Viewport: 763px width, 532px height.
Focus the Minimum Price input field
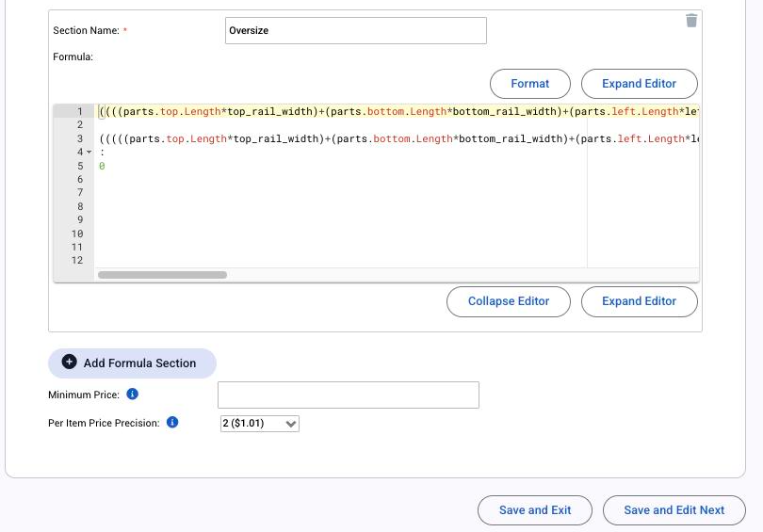coord(349,395)
